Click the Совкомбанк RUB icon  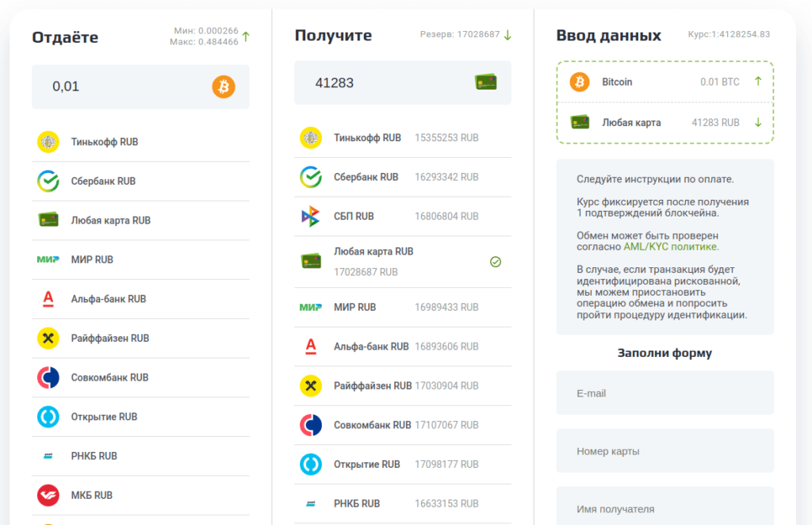49,377
